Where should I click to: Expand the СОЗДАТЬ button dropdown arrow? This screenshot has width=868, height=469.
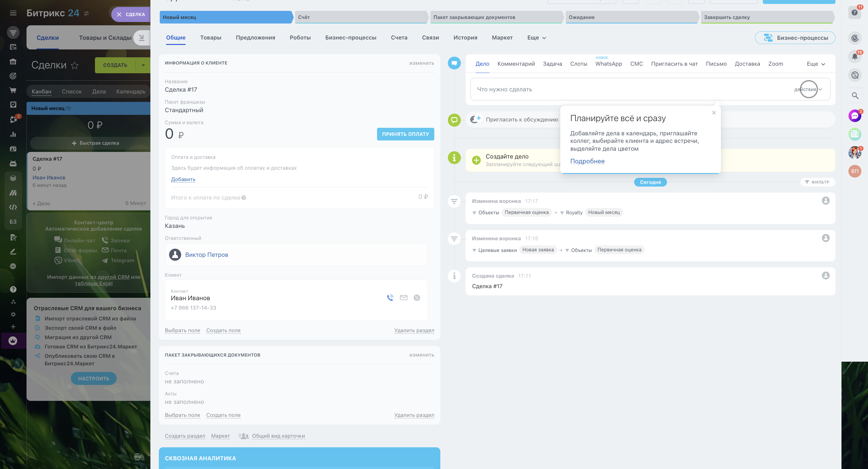pos(143,65)
